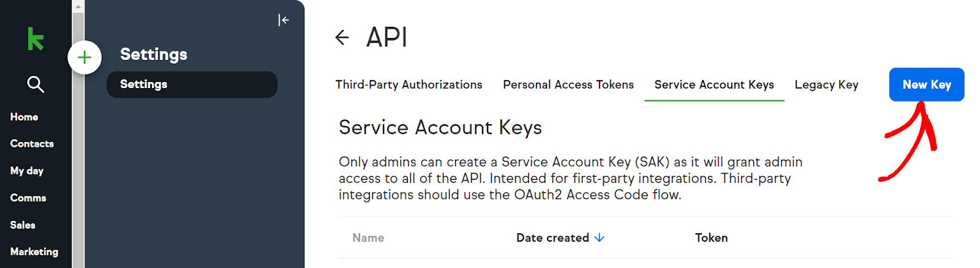Open the Legacy Key tab
Viewport: 980px width, 268px height.
pos(826,84)
